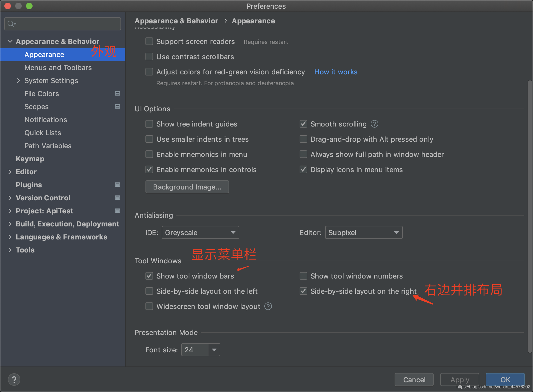Screen dimensions: 533x392
Task: Click the help question mark button
Action: click(x=14, y=379)
